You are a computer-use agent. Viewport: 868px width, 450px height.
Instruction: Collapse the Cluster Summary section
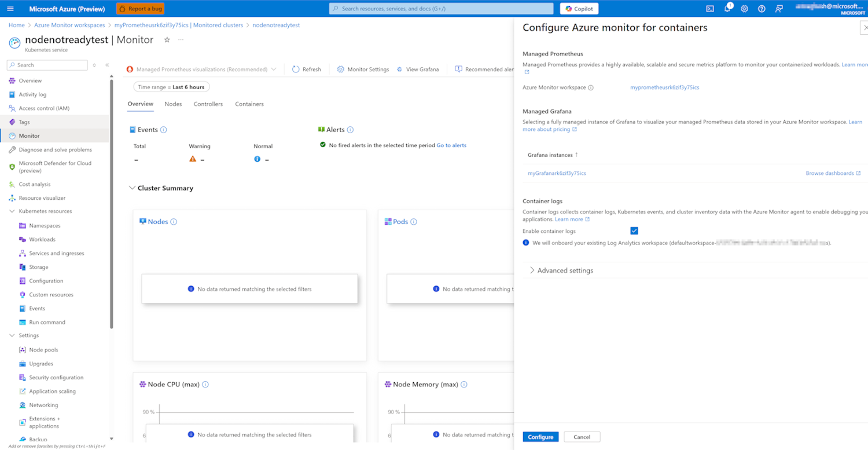pos(131,188)
